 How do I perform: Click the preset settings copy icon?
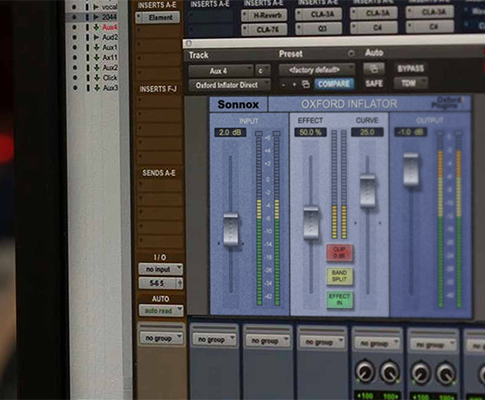click(306, 84)
